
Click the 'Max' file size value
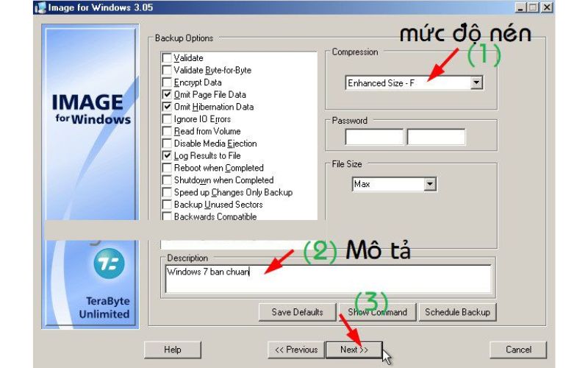pyautogui.click(x=362, y=184)
